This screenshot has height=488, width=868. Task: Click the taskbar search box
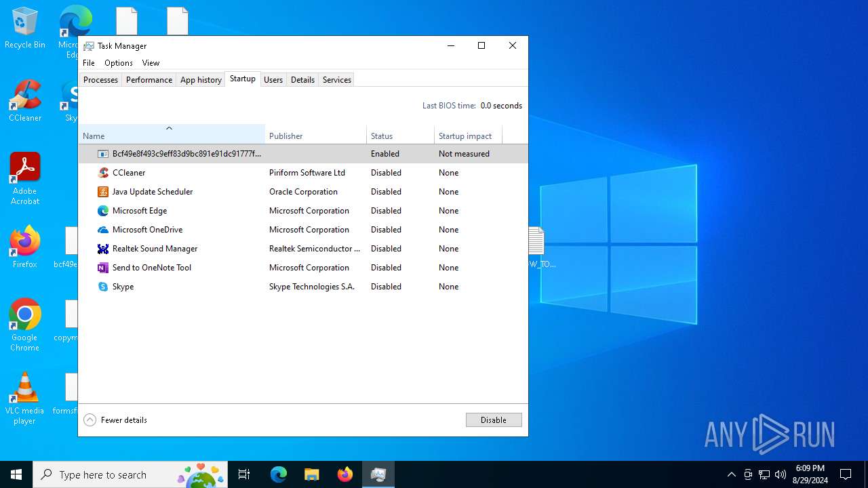pos(131,474)
